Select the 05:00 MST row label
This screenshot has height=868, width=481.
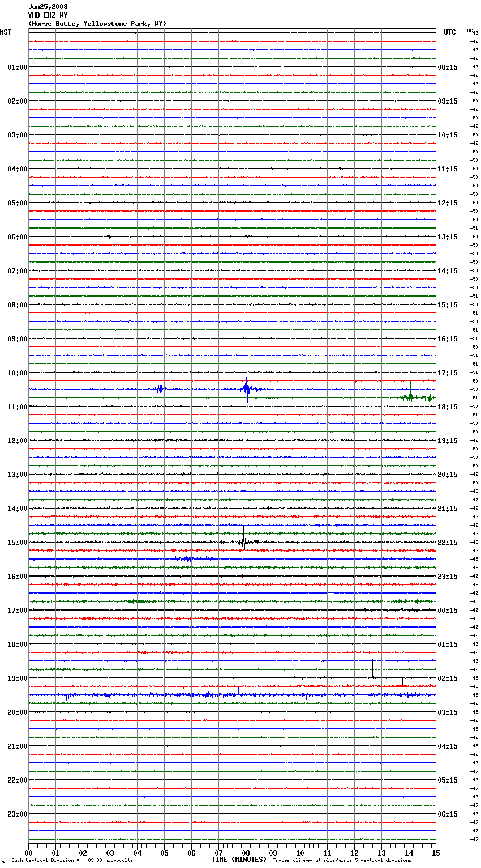pyautogui.click(x=18, y=203)
